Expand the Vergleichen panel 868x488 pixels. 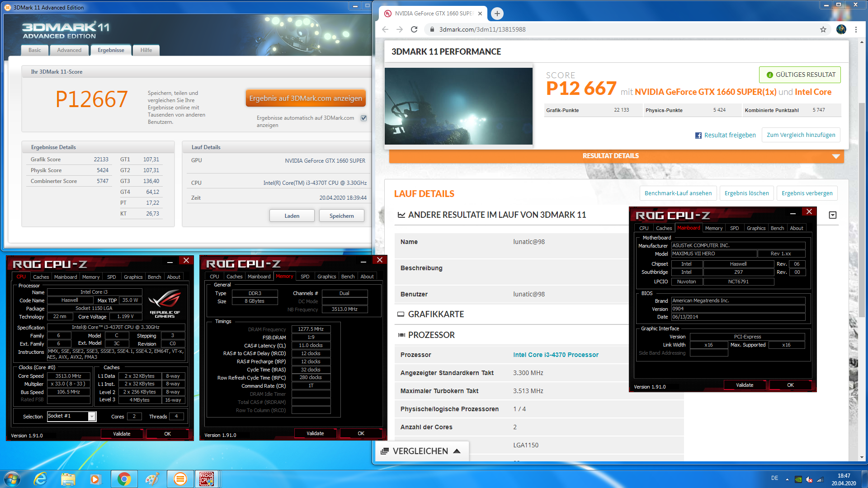point(421,451)
